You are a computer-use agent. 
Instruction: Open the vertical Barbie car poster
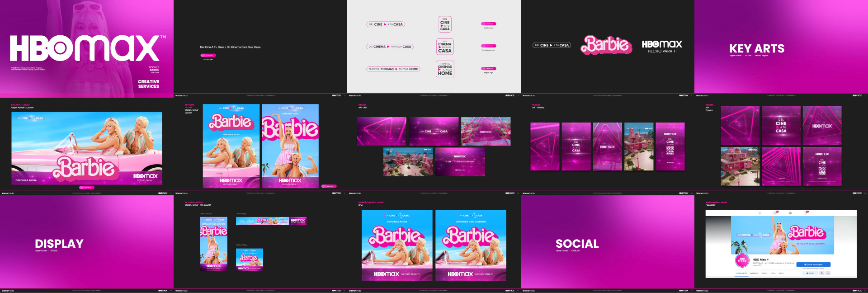[x=231, y=146]
